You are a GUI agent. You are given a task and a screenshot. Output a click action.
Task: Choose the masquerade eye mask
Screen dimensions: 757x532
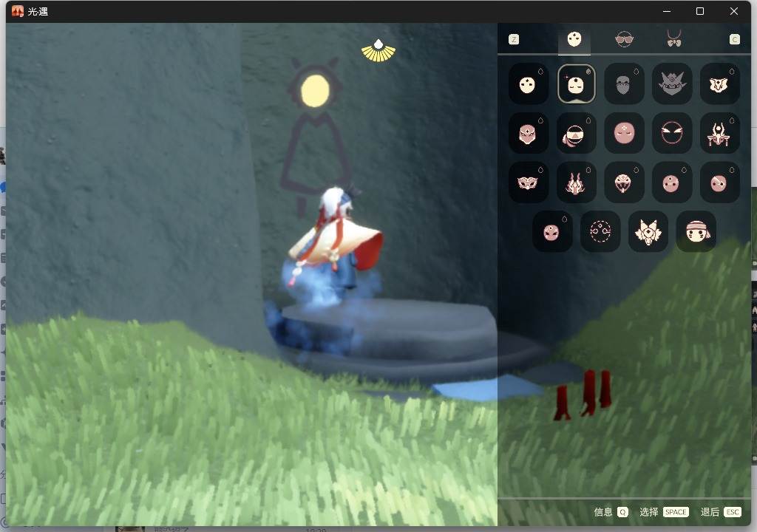click(x=528, y=183)
